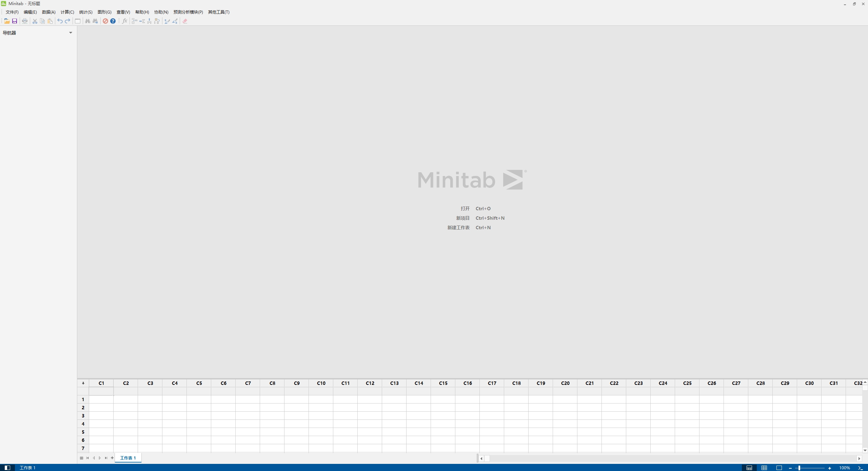Switch to worksheet-only grid view
This screenshot has width=868, height=471.
click(764, 468)
